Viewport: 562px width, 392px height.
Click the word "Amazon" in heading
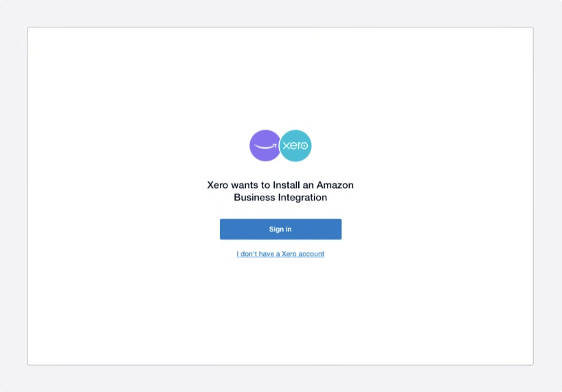[335, 185]
